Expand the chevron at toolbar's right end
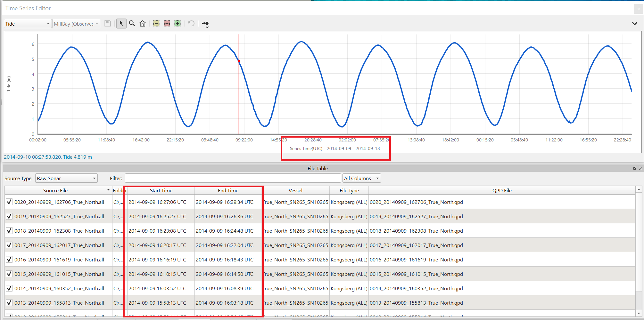This screenshot has height=320, width=644. tap(634, 23)
